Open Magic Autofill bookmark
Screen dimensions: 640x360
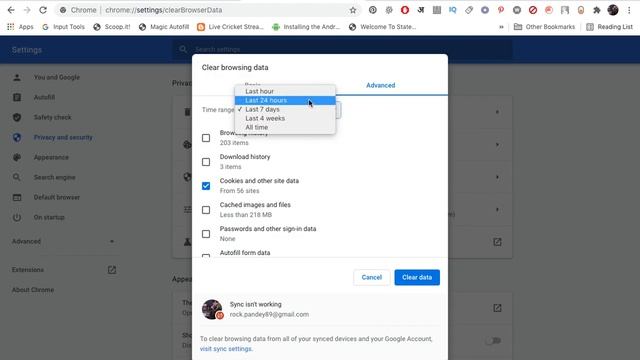(164, 27)
